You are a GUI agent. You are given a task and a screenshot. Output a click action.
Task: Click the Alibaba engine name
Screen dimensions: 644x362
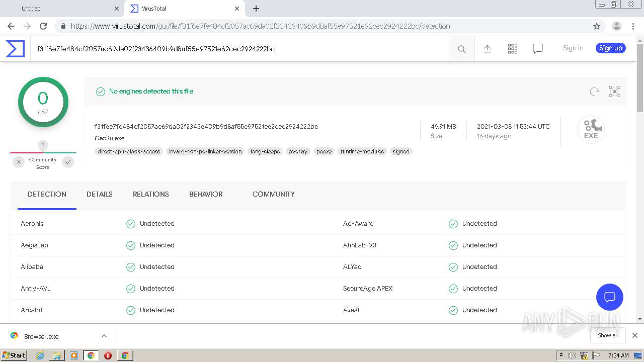[32, 267]
